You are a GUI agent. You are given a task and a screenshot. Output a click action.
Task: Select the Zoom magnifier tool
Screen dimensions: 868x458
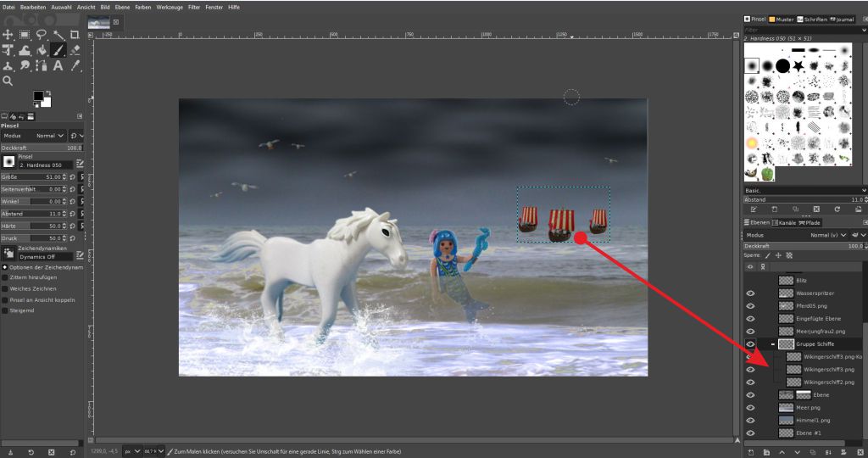[x=8, y=81]
